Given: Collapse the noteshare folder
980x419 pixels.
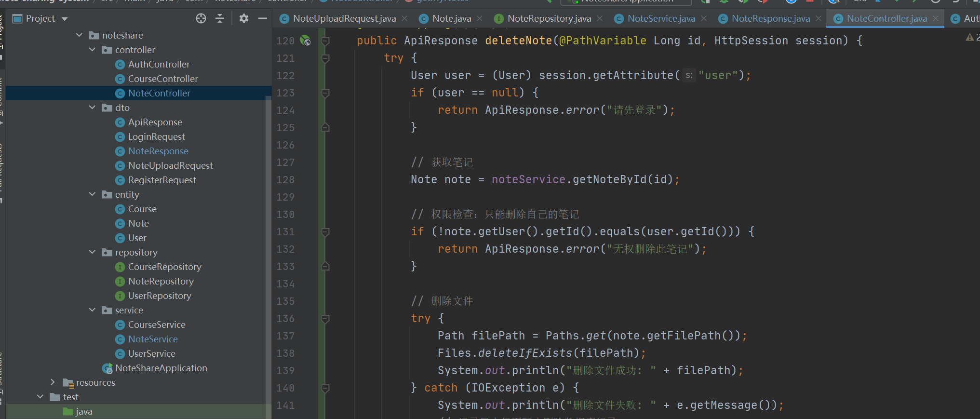Looking at the screenshot, I should 80,35.
